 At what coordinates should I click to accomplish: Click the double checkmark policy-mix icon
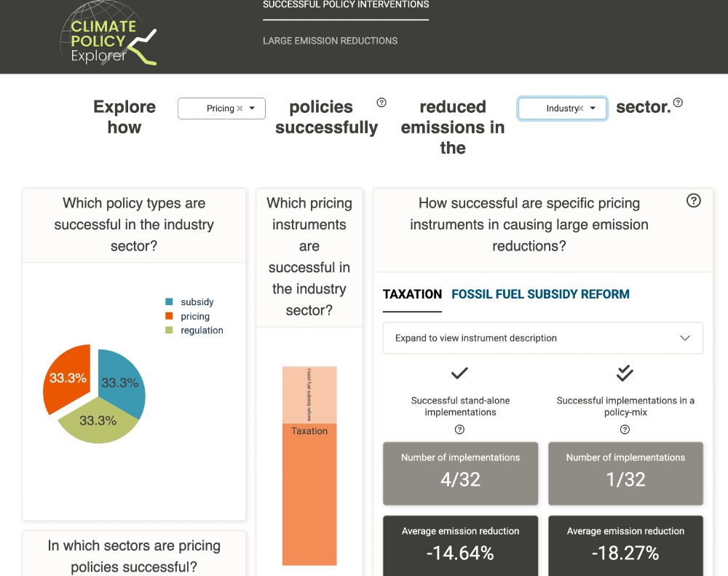point(625,373)
